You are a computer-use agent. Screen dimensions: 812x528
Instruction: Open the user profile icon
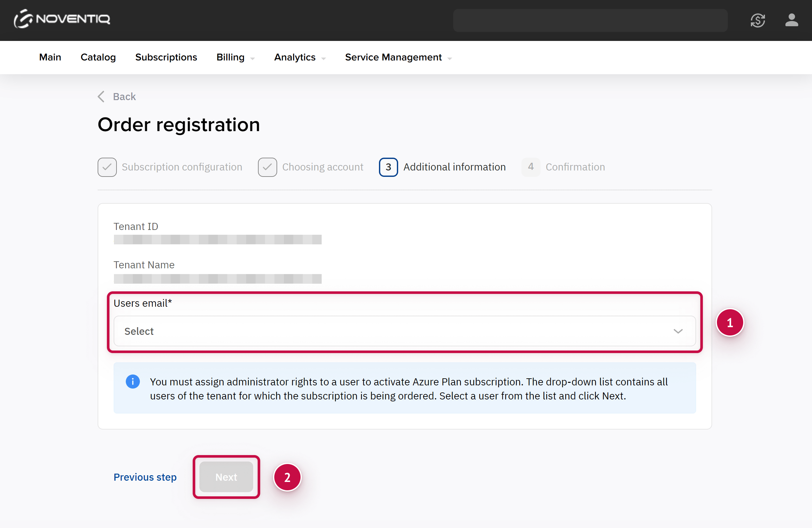click(x=791, y=20)
